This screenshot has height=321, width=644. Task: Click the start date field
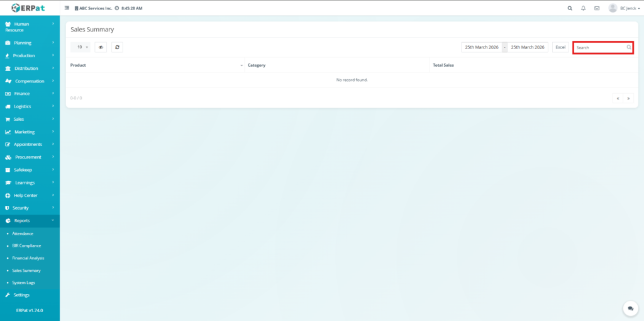tap(481, 47)
